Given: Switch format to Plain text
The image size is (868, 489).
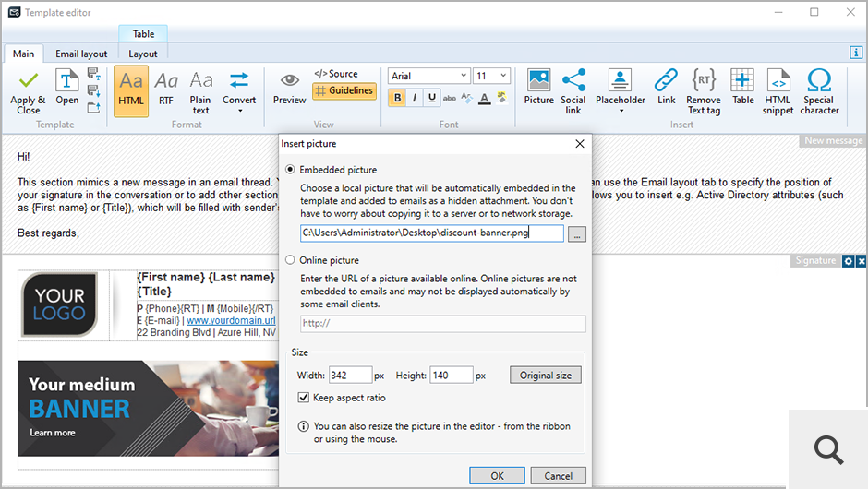Looking at the screenshot, I should pyautogui.click(x=200, y=92).
